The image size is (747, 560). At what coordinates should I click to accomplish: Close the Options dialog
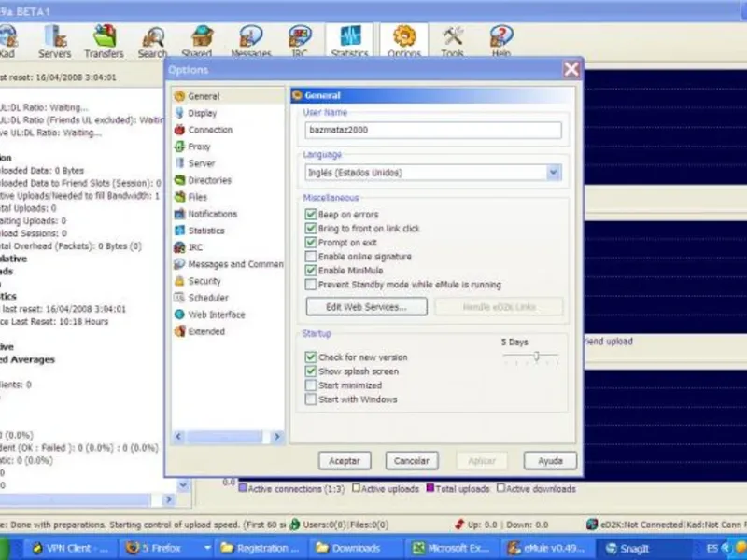(571, 70)
